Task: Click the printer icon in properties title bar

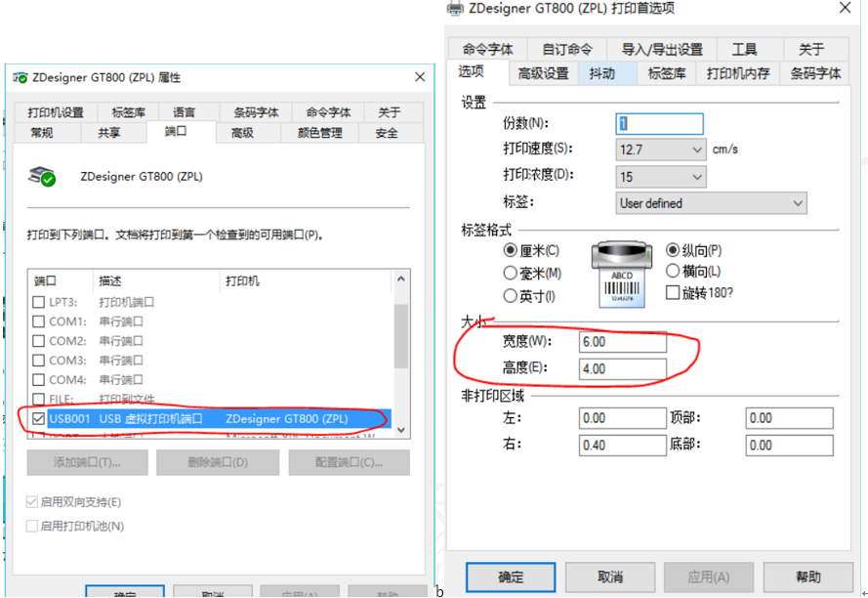Action: pyautogui.click(x=21, y=77)
